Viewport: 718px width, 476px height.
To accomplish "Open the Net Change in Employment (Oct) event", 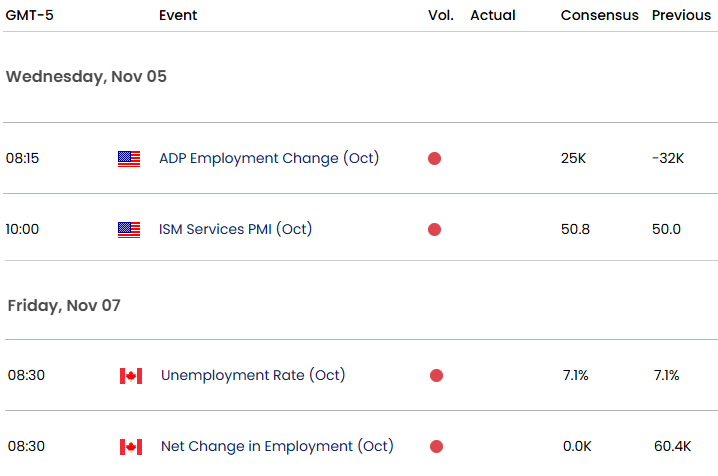I will coord(277,446).
